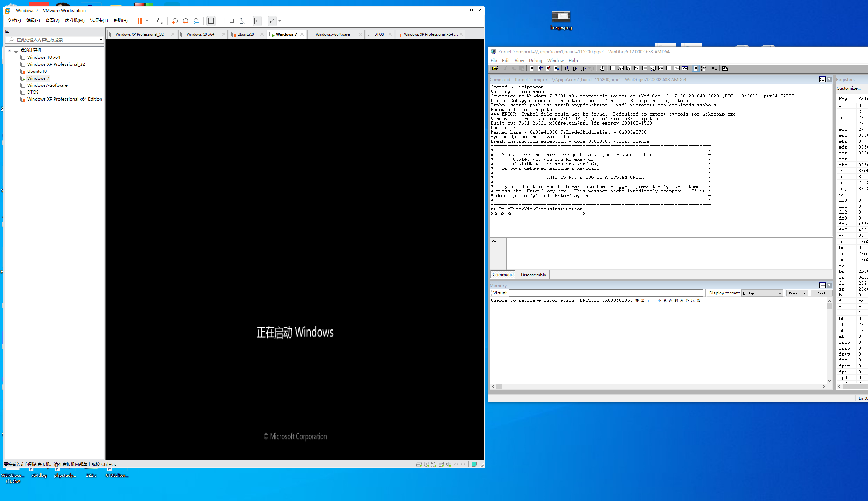
Task: Open WinDbg font settings icon
Action: (x=714, y=69)
